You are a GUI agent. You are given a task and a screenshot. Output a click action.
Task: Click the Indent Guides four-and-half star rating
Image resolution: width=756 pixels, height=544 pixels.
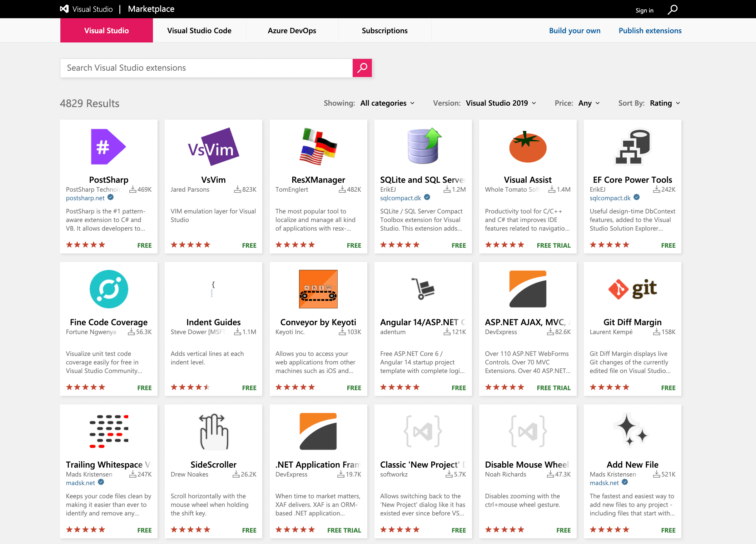(190, 387)
